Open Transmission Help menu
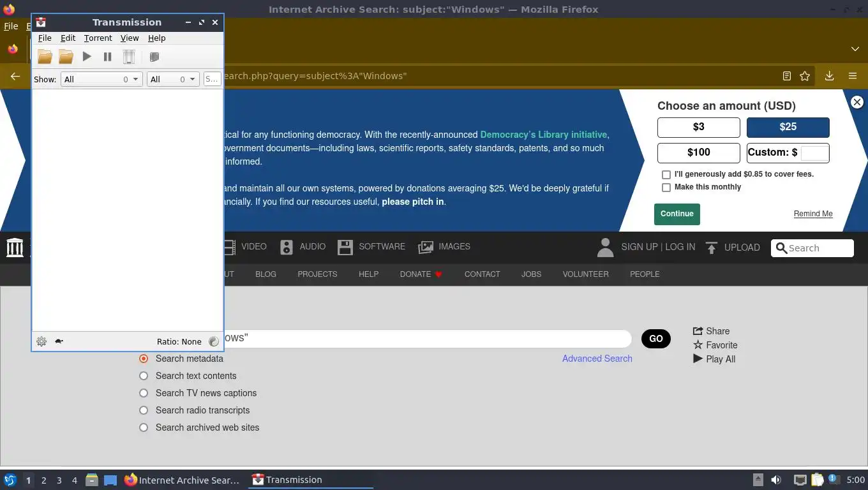The width and height of the screenshot is (868, 490). pyautogui.click(x=156, y=38)
